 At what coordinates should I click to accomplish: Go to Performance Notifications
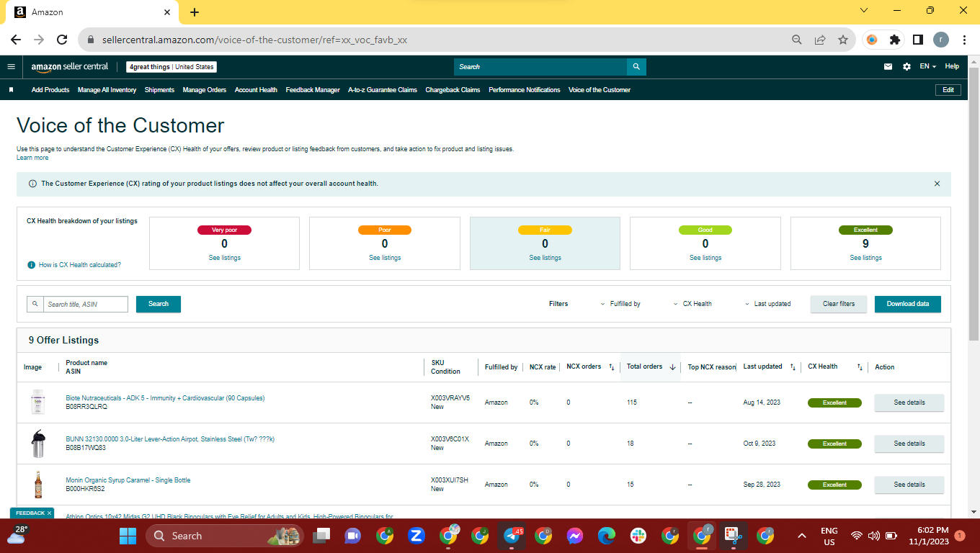[x=525, y=90]
